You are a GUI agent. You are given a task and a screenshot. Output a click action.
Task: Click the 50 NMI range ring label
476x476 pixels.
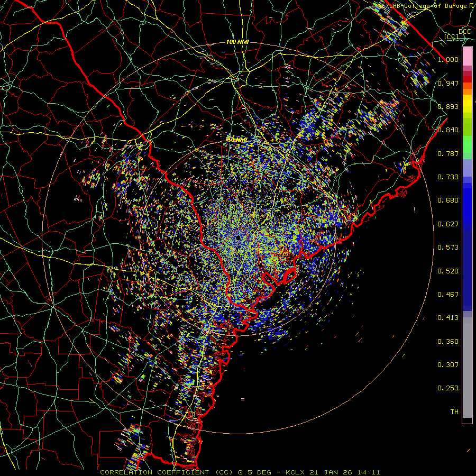click(237, 140)
